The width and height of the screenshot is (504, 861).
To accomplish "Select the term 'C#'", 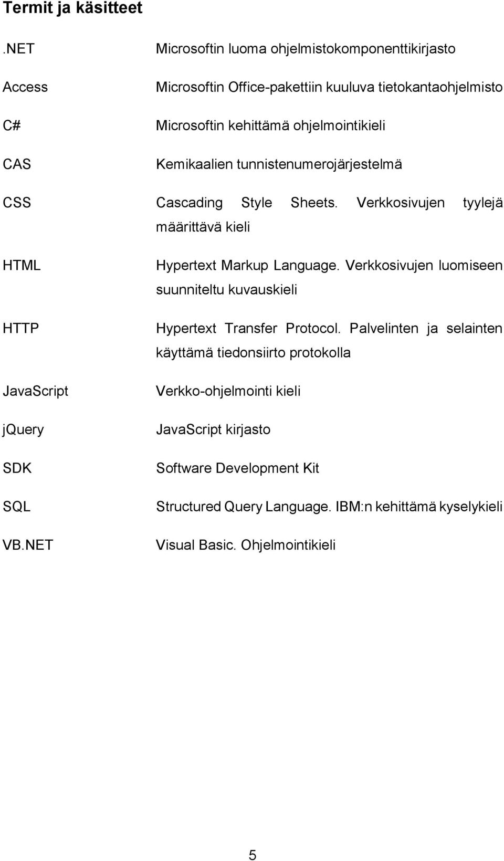I will (x=12, y=125).
